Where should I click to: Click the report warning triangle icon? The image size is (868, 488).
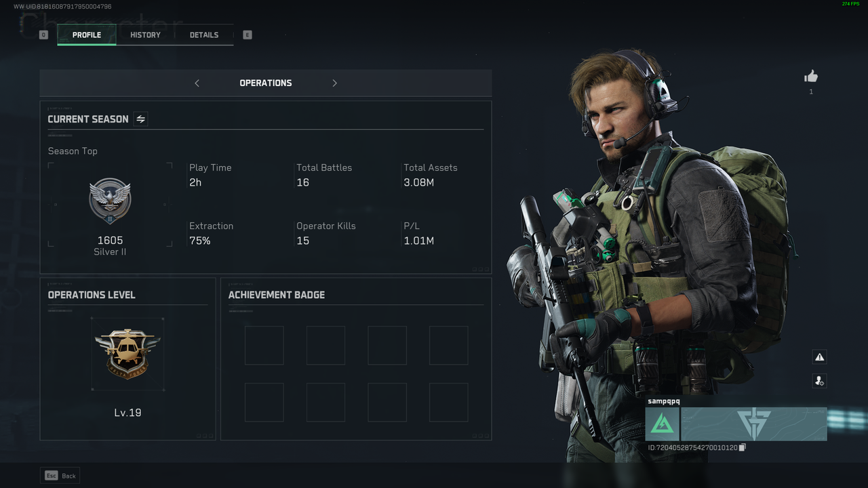coord(819,357)
